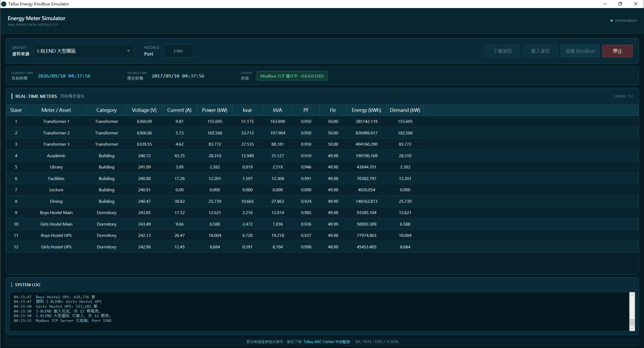Click the SYSTEM READY indicator

tap(624, 21)
